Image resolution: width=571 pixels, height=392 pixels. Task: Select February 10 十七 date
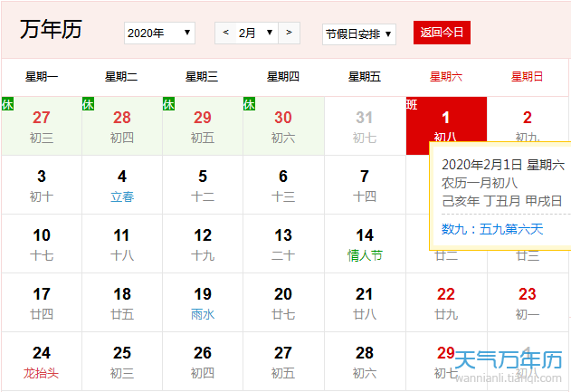point(42,244)
